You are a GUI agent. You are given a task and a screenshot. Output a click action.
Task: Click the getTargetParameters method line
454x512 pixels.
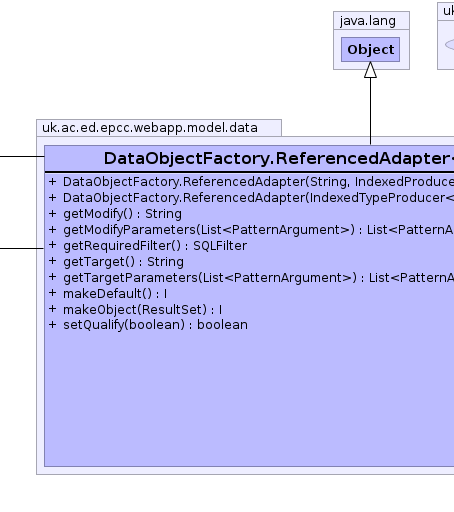tap(258, 278)
